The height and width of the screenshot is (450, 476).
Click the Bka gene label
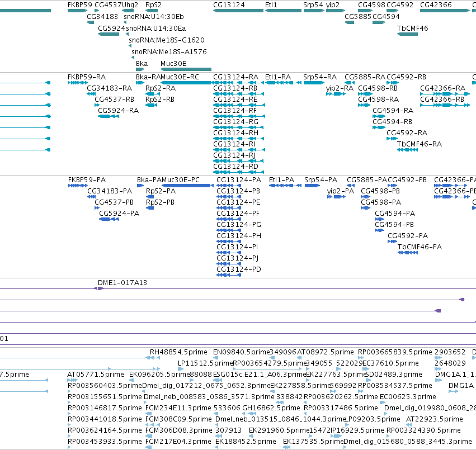click(142, 64)
